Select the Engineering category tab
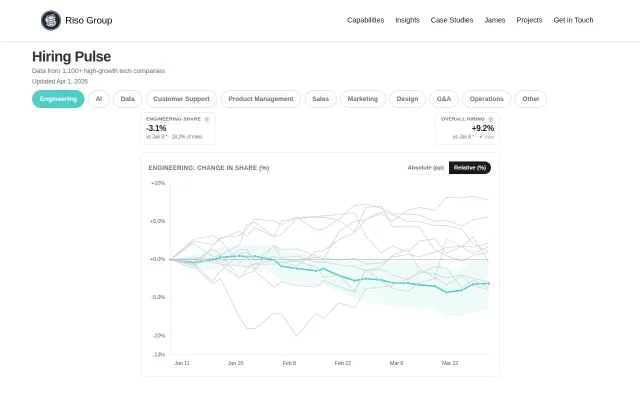The height and width of the screenshot is (400, 640). (x=58, y=99)
